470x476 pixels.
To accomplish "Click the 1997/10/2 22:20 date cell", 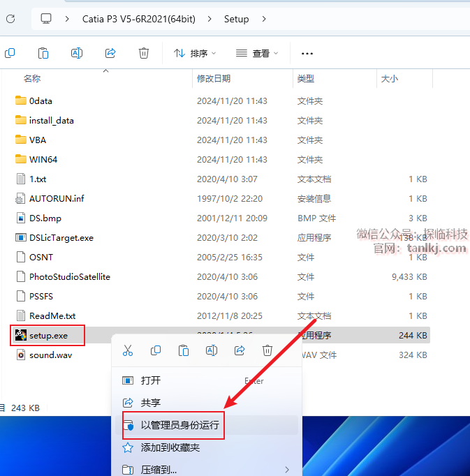I will [230, 198].
